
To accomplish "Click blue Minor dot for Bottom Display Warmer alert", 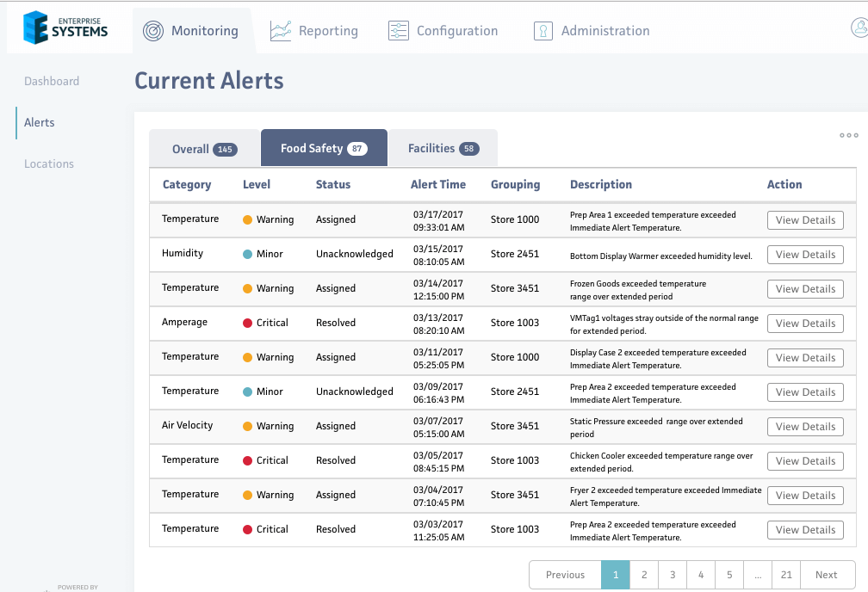I will click(247, 254).
